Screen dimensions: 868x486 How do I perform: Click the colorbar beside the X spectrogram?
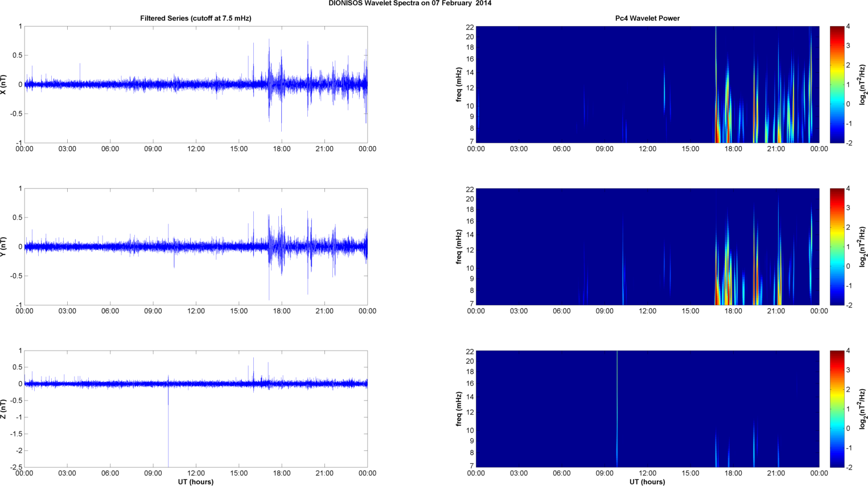tap(837, 84)
